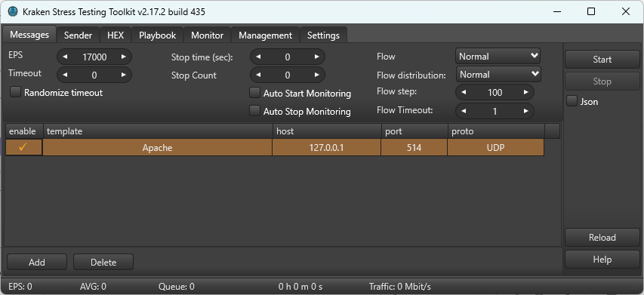Switch to the Playbook tab
The image size is (644, 295).
157,35
